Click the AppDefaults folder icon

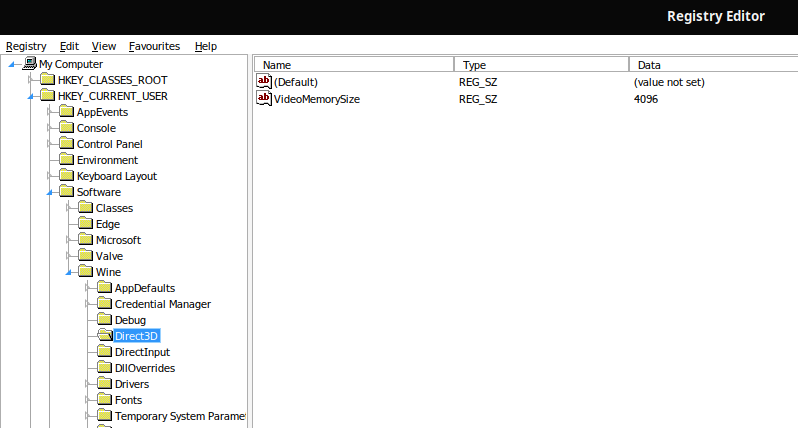[x=104, y=288]
